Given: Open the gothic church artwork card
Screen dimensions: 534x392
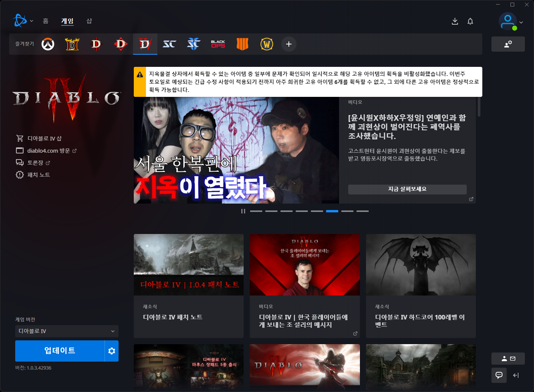Looking at the screenshot, I should tap(421, 367).
